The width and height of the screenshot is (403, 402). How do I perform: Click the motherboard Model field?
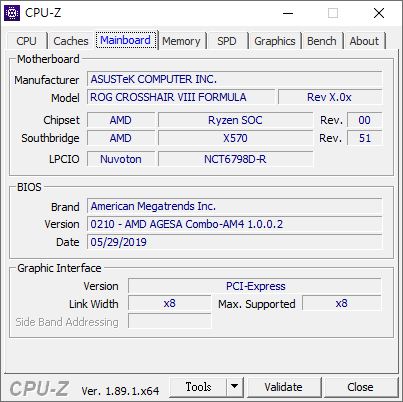point(181,97)
